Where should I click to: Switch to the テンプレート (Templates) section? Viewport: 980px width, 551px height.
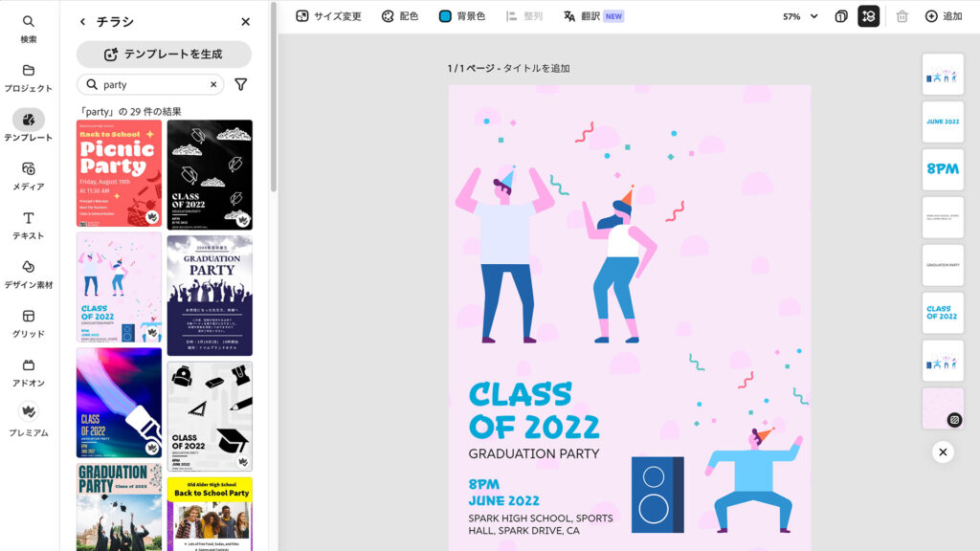click(x=29, y=125)
